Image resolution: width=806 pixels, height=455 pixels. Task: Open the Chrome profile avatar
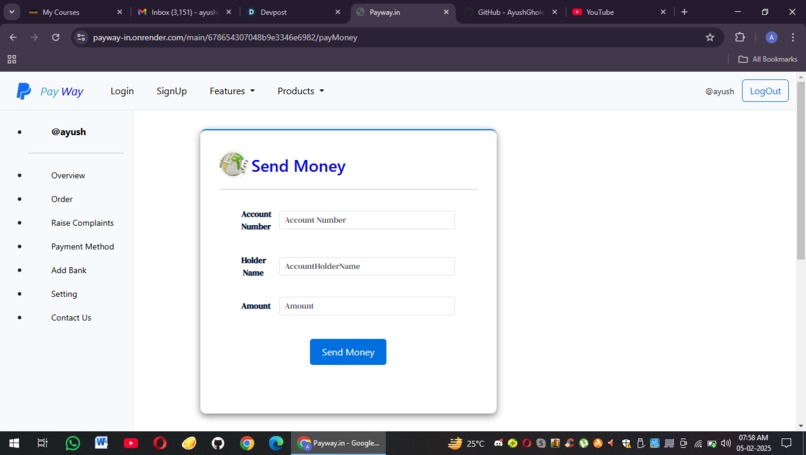click(x=771, y=37)
